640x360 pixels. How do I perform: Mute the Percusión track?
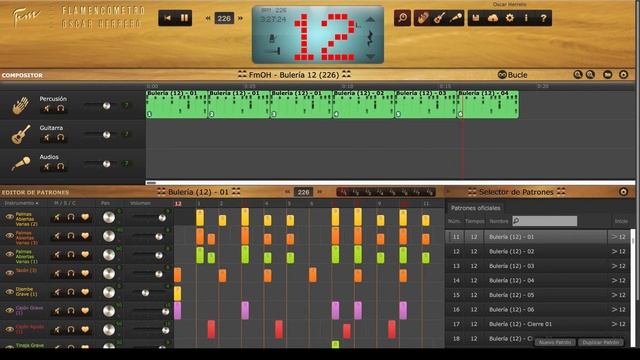coord(47,109)
